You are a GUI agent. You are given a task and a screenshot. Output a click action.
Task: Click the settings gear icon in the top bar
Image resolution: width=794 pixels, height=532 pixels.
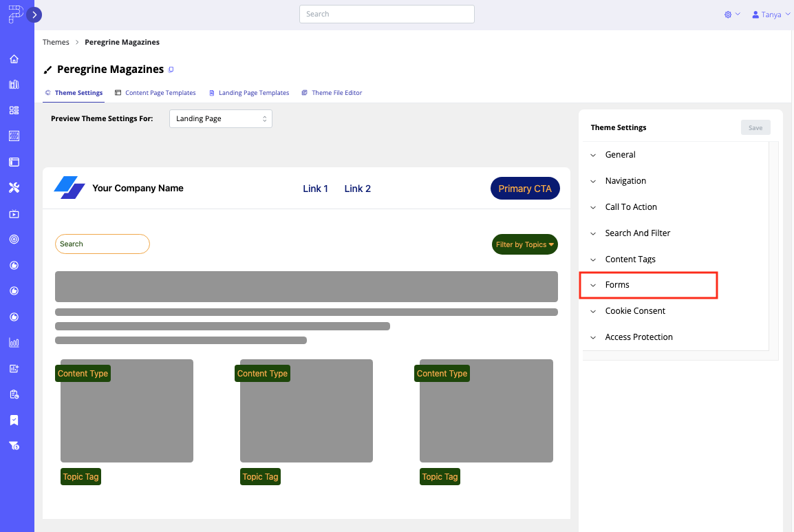click(x=727, y=14)
